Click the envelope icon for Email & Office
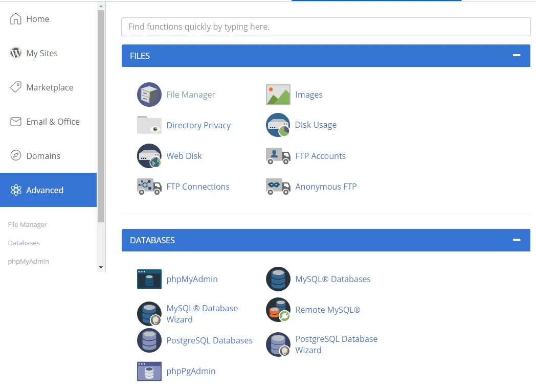The width and height of the screenshot is (536, 392). tap(16, 122)
